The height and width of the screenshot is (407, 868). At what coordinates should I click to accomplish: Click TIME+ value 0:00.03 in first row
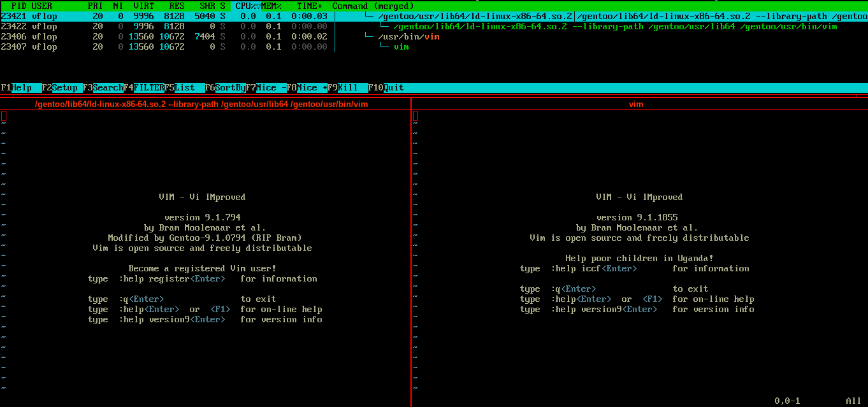coord(309,16)
